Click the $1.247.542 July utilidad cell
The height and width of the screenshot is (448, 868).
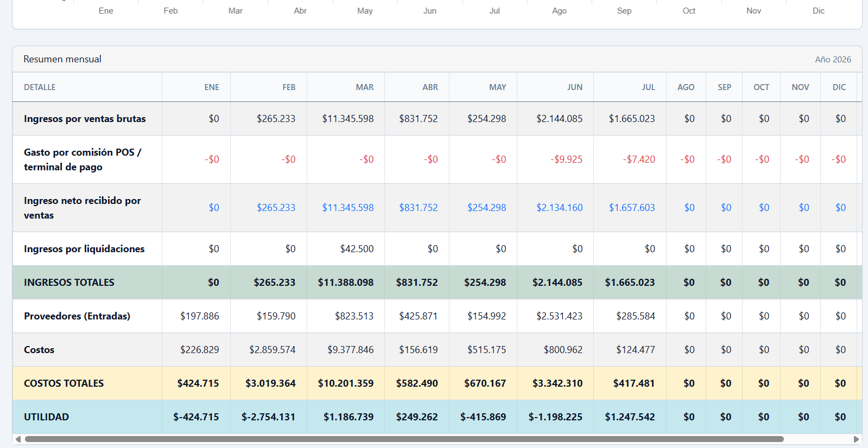pyautogui.click(x=630, y=417)
